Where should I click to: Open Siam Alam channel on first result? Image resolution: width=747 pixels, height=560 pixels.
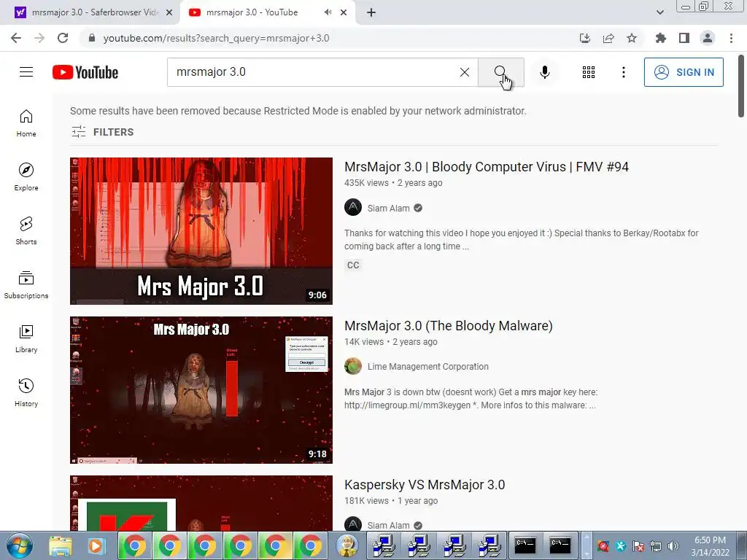pos(388,208)
